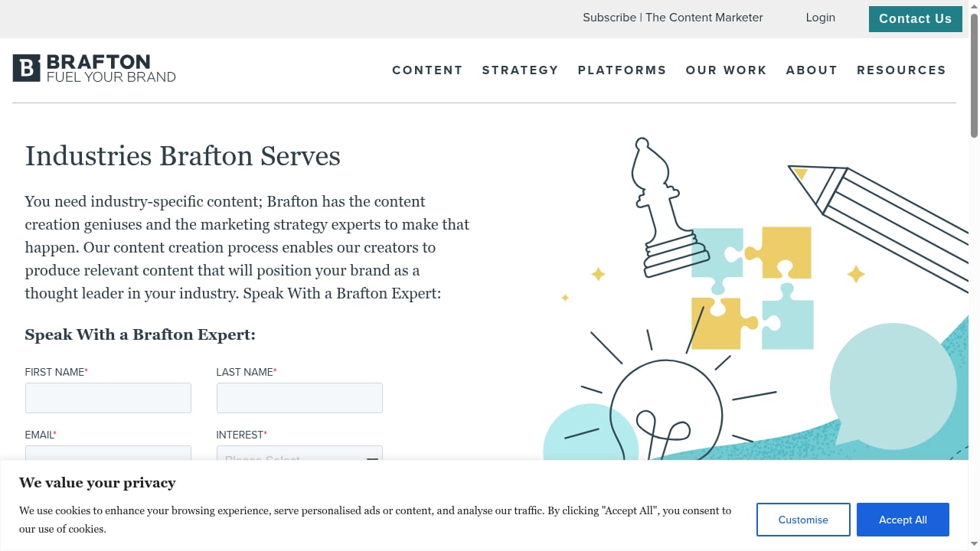Click the Contact Us button
Screen dimensions: 980x551
(x=916, y=19)
